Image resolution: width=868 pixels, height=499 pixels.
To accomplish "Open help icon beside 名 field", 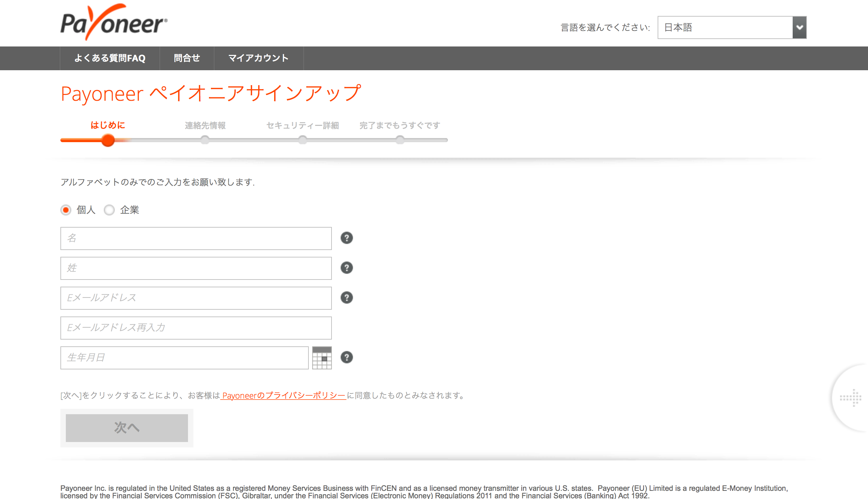I will pos(346,238).
